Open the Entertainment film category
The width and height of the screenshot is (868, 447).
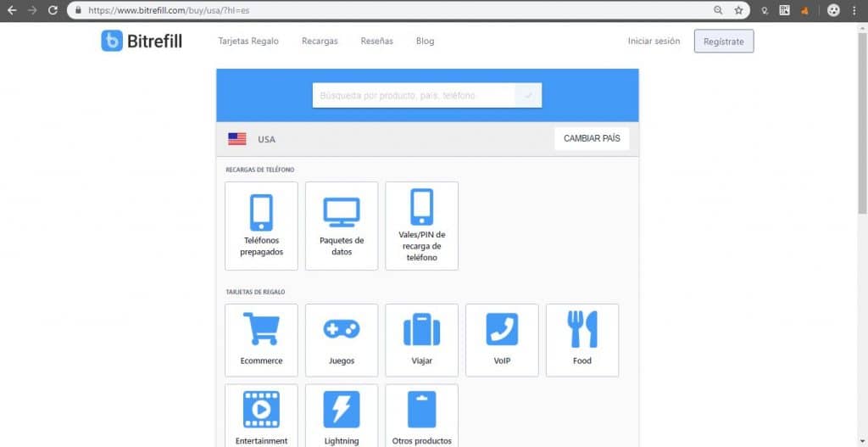pyautogui.click(x=261, y=416)
